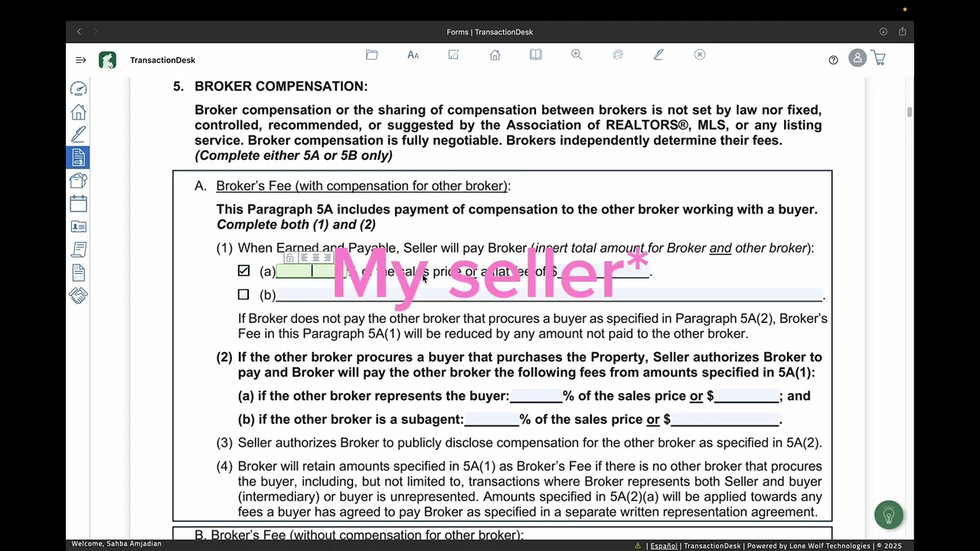Click dollar field for broker representing buyer

point(746,396)
